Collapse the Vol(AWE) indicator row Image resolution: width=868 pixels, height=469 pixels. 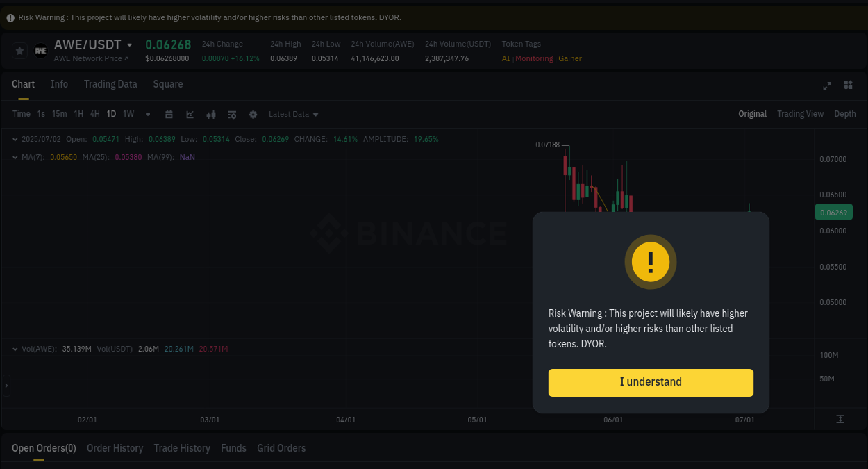tap(15, 349)
